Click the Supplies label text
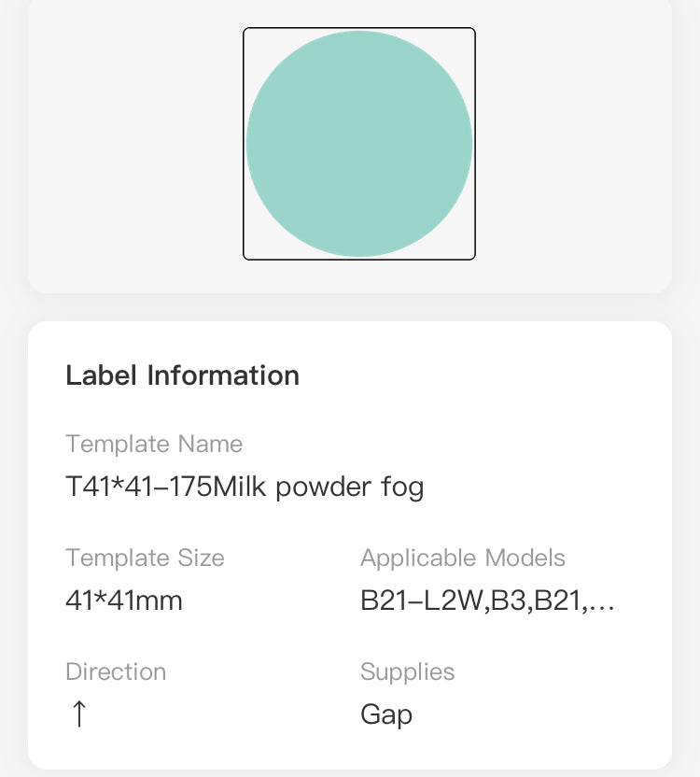Image resolution: width=700 pixels, height=777 pixels. coord(408,671)
